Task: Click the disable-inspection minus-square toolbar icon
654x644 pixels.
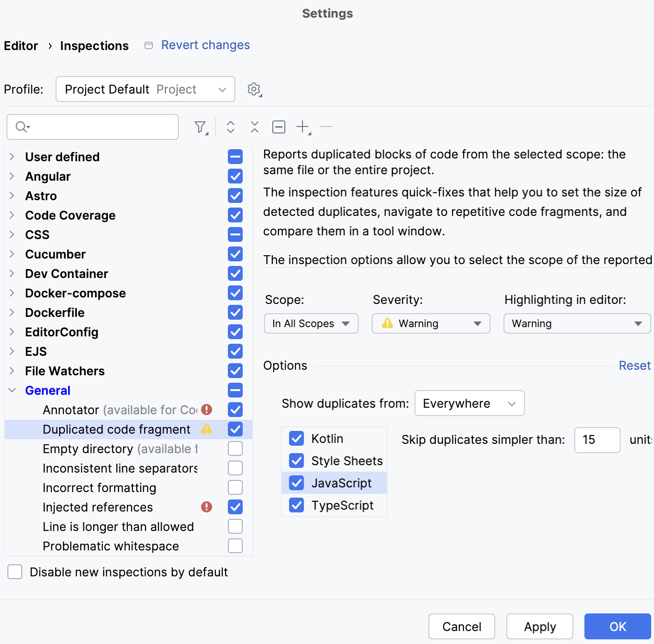Action: coord(278,126)
